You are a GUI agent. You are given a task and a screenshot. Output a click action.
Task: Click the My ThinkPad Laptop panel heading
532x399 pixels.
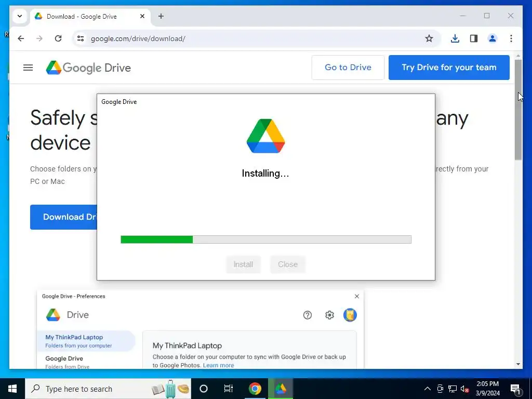[187, 345]
